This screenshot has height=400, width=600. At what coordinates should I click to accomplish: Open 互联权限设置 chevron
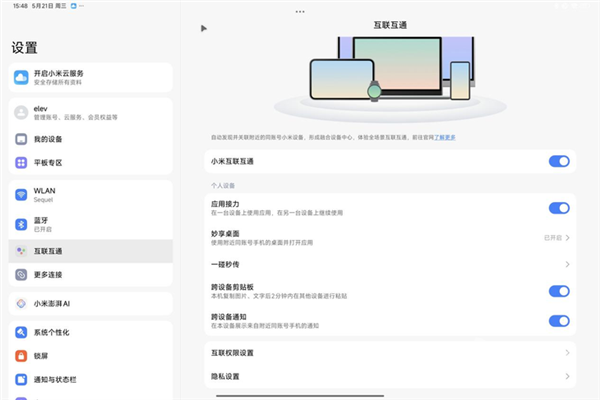click(x=567, y=353)
